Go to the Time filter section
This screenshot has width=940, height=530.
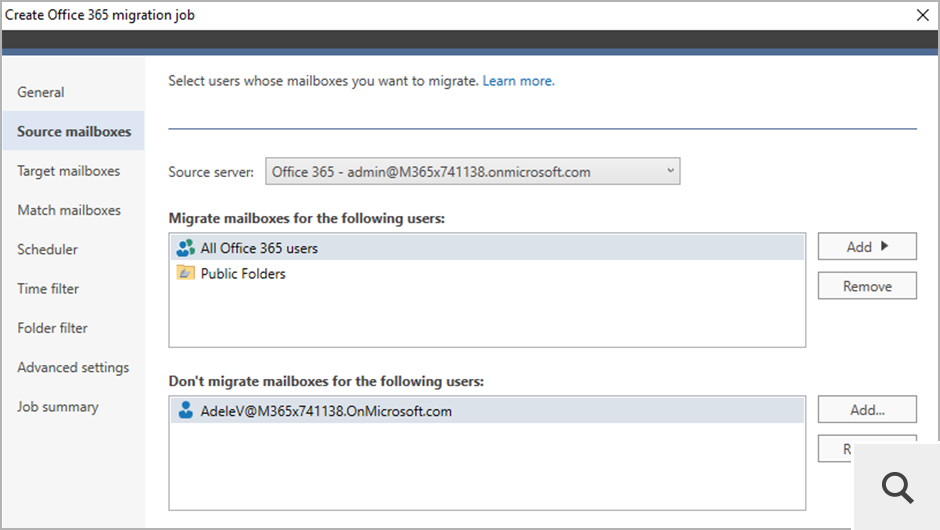[x=48, y=288]
